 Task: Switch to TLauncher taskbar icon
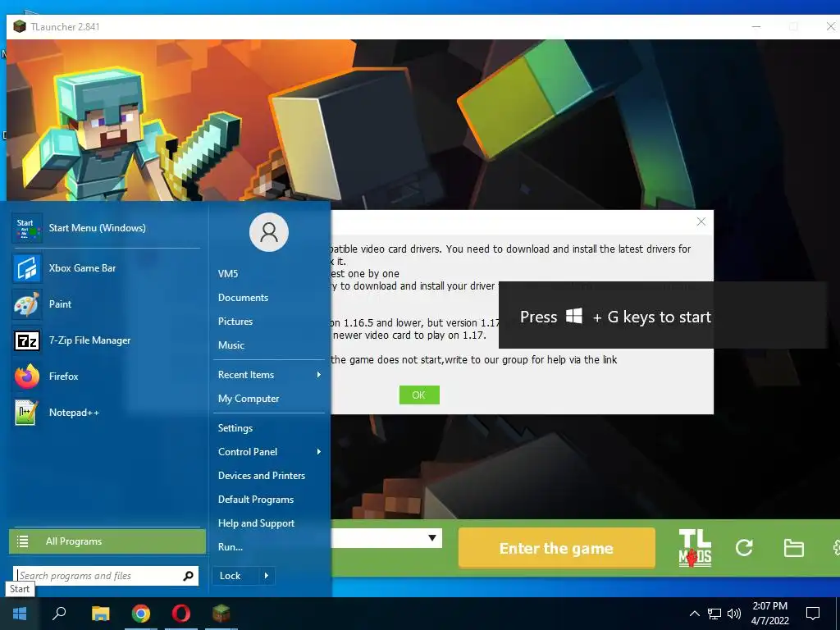pos(221,614)
